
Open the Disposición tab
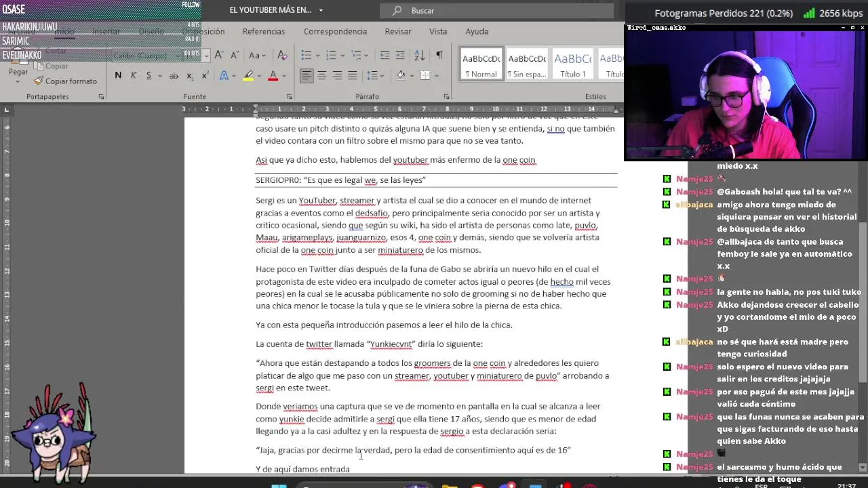click(203, 31)
